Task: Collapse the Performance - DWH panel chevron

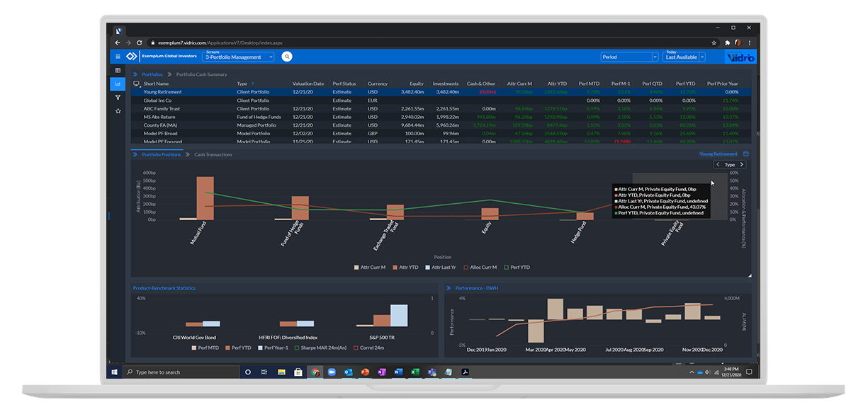Action: click(449, 288)
